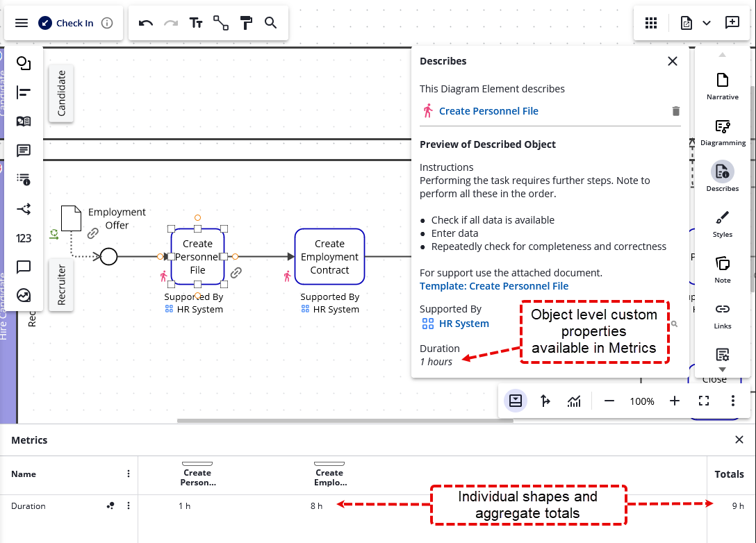Select the Create Employment Contract shape
Image resolution: width=756 pixels, height=543 pixels.
pos(329,256)
